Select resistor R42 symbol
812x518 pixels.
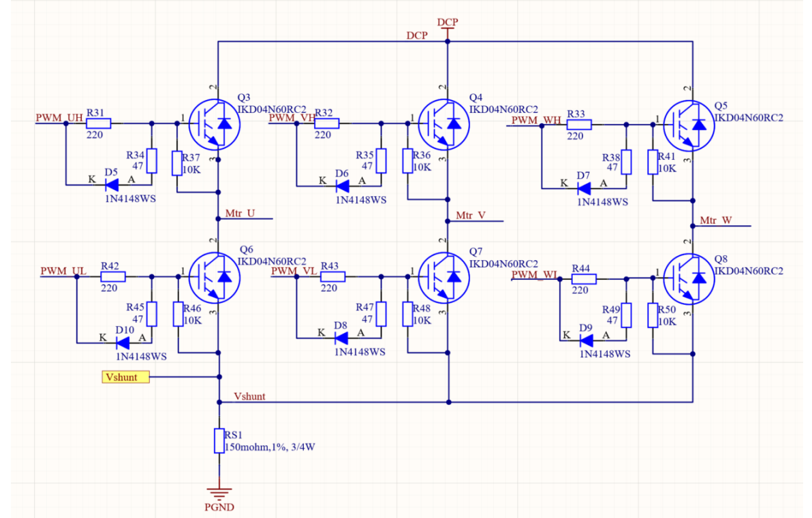[x=113, y=277]
